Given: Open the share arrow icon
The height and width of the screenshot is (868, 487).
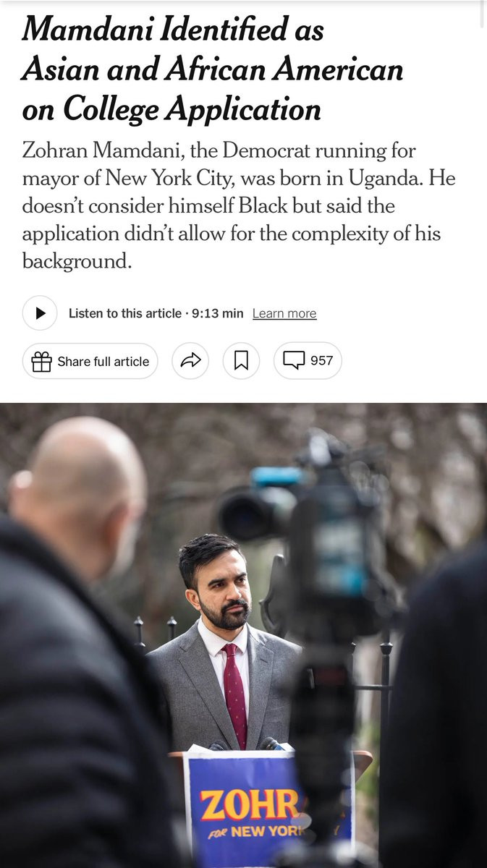Looking at the screenshot, I should point(190,361).
